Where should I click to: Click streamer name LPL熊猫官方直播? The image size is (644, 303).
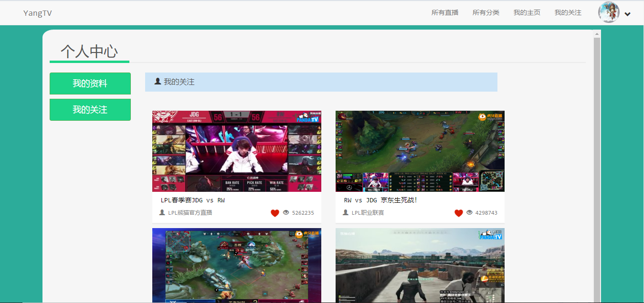pos(190,213)
